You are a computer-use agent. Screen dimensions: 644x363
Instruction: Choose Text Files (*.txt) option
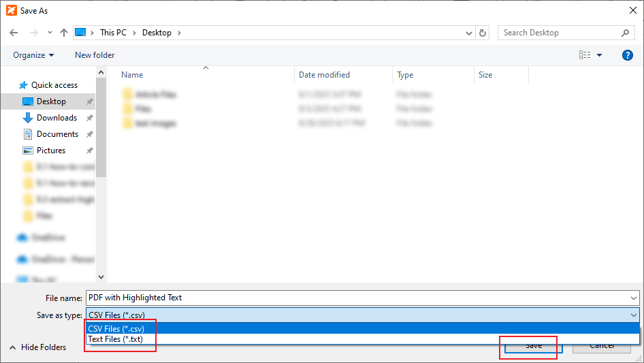pyautogui.click(x=116, y=339)
